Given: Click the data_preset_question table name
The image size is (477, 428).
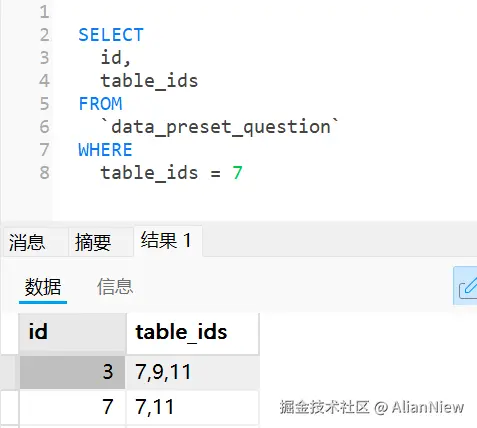Looking at the screenshot, I should point(220,127).
